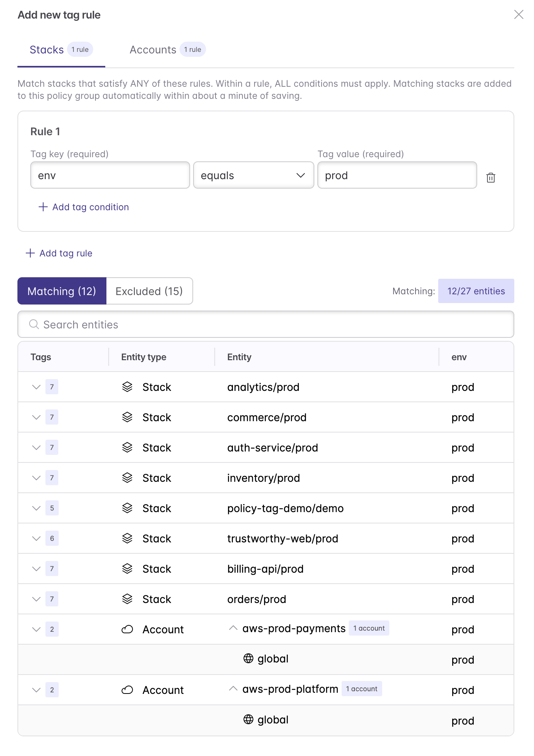Click the 1 account badge for aws-prod-platform

pos(362,689)
